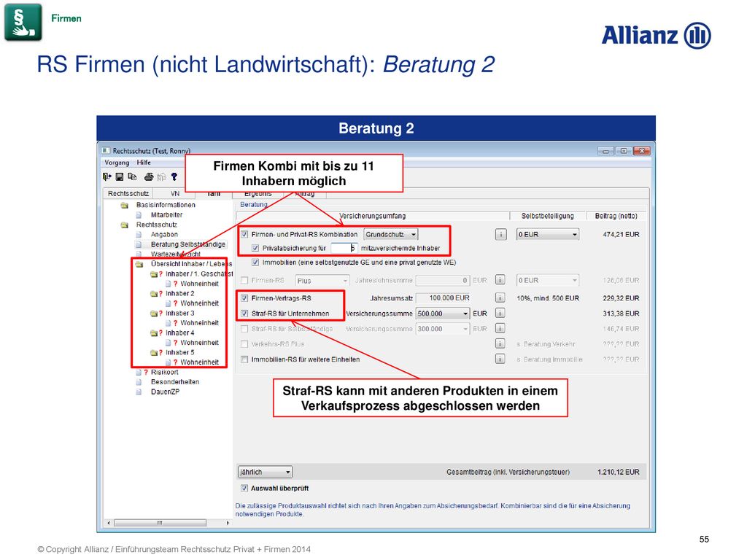Screen dimensions: 747x560
Task: Click right arrow of tree horizontal scrollbar
Action: pyautogui.click(x=228, y=523)
